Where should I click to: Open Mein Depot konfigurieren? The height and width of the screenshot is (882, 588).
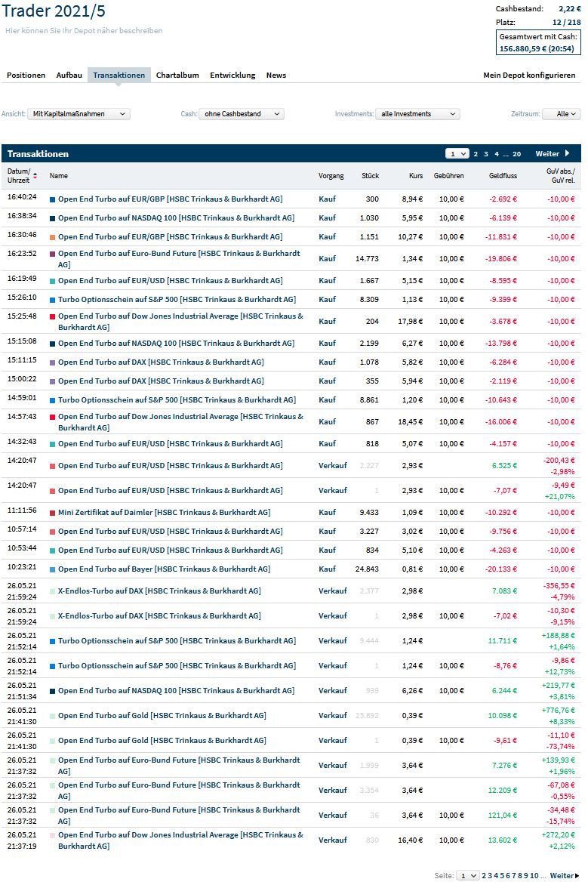point(531,75)
